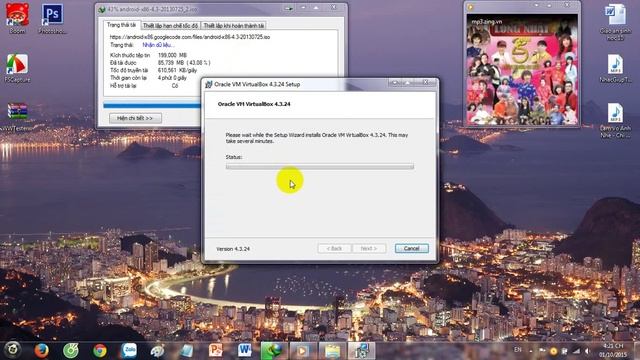Click the music player window title icon
This screenshot has height=360, width=640.
tap(470, 7)
